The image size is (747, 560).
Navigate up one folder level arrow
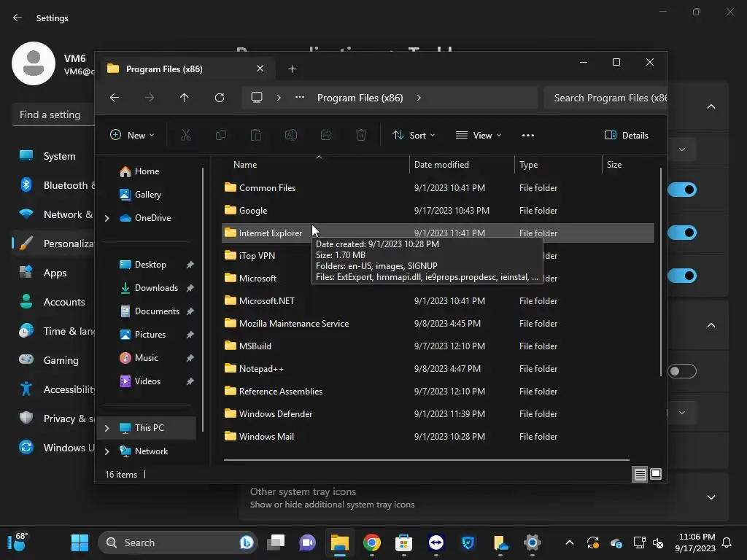tap(185, 98)
